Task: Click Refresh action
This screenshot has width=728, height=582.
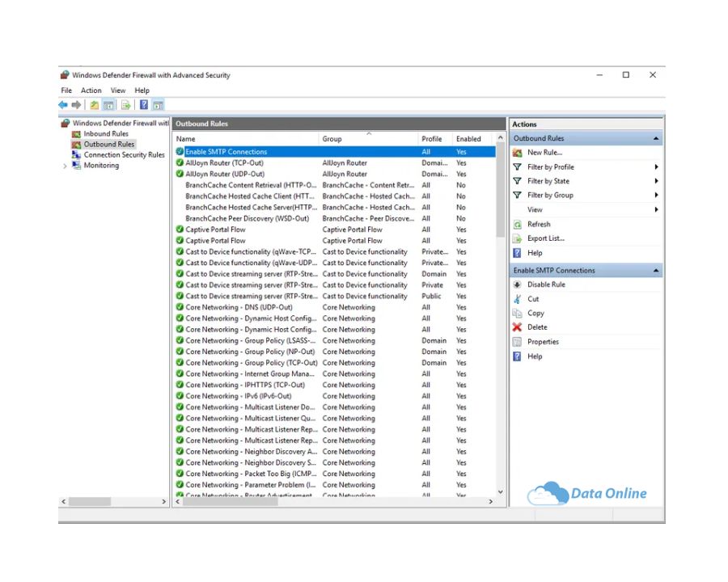Action: (539, 224)
